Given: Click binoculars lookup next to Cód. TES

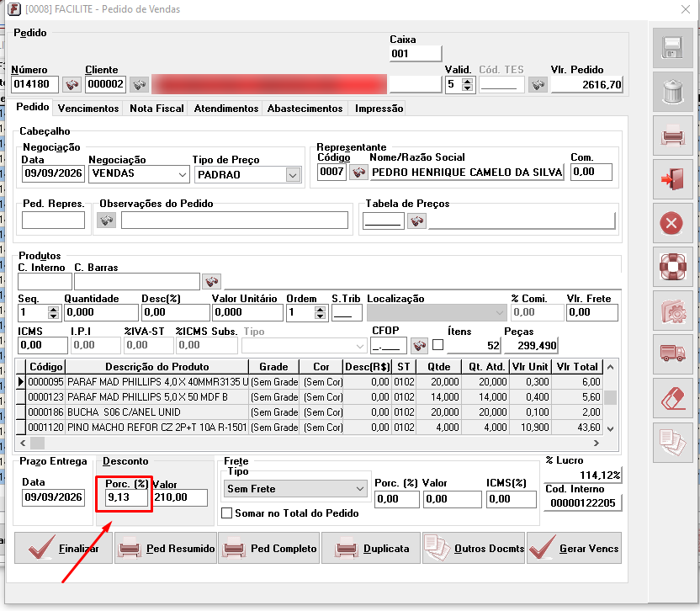Looking at the screenshot, I should [x=538, y=84].
